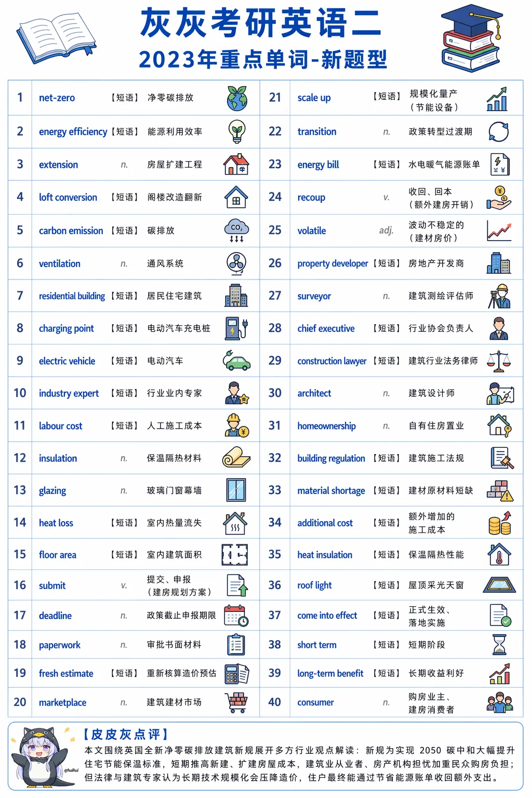
Task: Click the hourglass icon for short term
Action: [499, 645]
